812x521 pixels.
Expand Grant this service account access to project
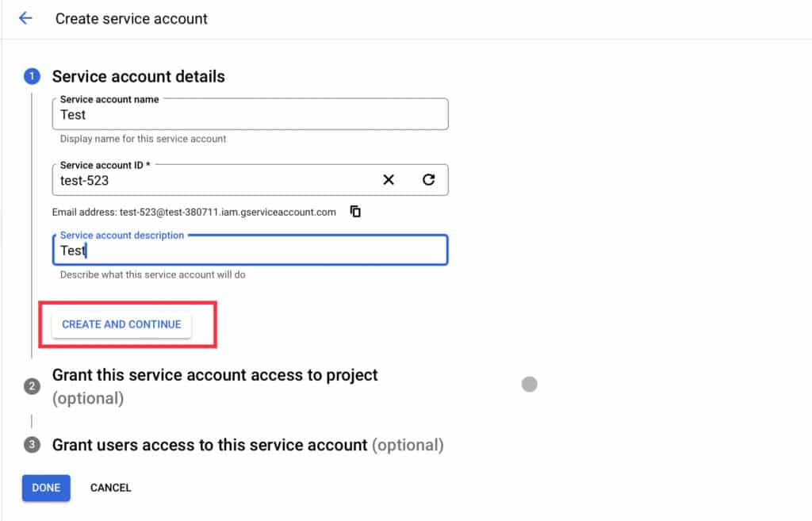(x=215, y=375)
